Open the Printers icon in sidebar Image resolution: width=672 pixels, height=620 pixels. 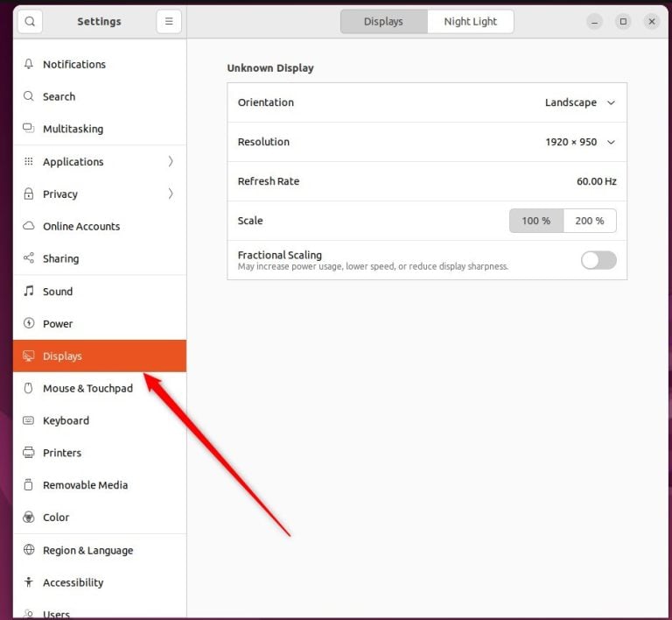coord(29,453)
